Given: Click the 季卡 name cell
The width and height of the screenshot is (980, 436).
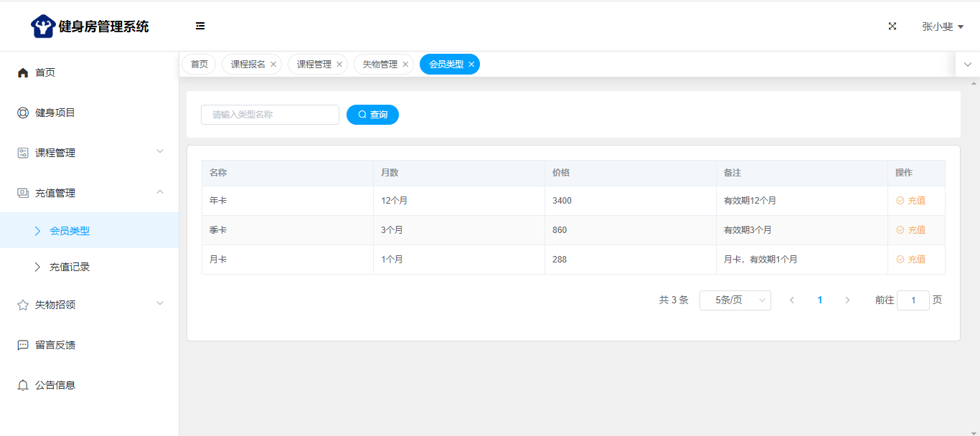Looking at the screenshot, I should click(288, 230).
